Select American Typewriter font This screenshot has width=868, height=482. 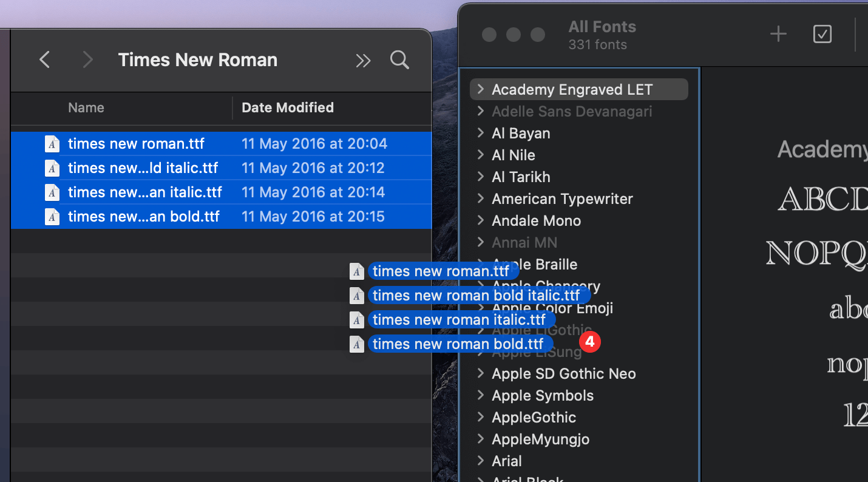562,199
